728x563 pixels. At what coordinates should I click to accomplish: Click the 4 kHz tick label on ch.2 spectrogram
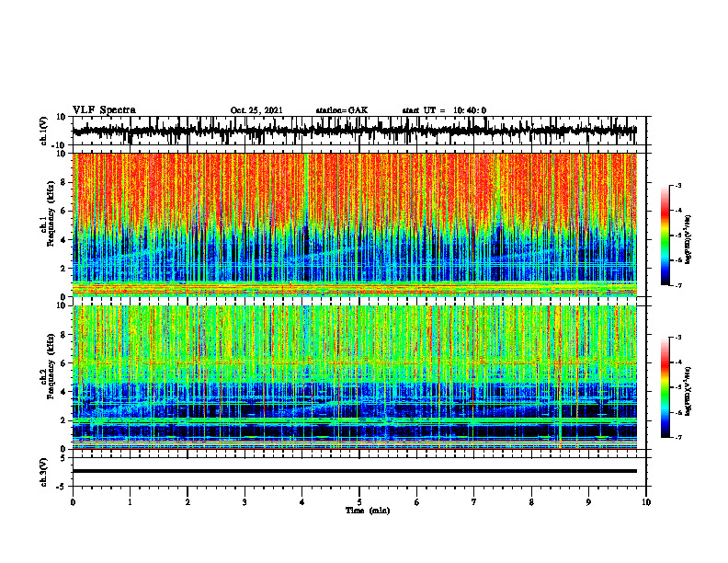pyautogui.click(x=64, y=392)
